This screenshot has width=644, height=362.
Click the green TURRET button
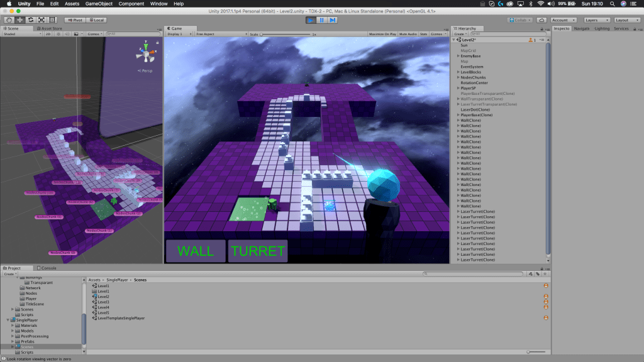click(258, 251)
